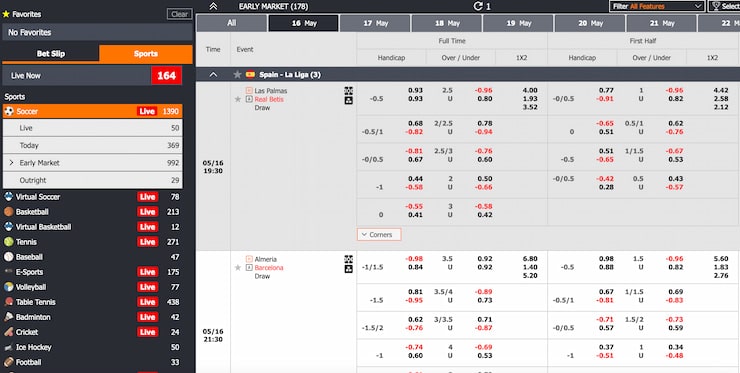Select the 19 May date tab
Image resolution: width=740 pixels, height=373 pixels.
click(518, 23)
